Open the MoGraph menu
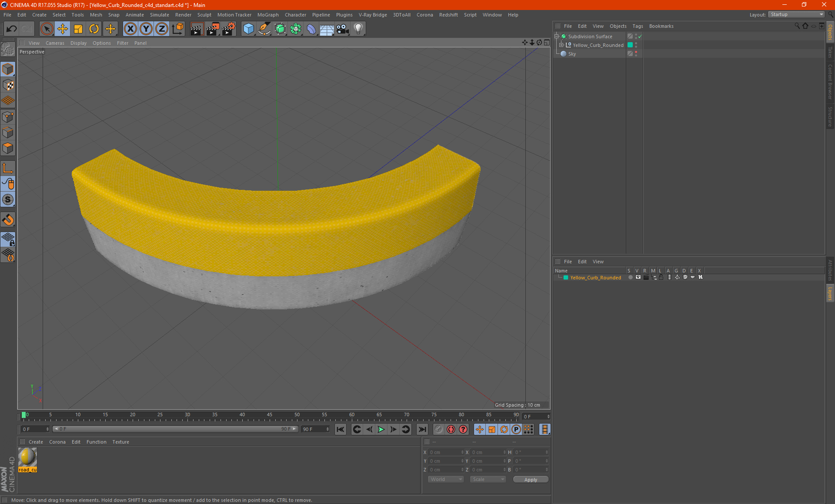835x504 pixels. tap(268, 15)
